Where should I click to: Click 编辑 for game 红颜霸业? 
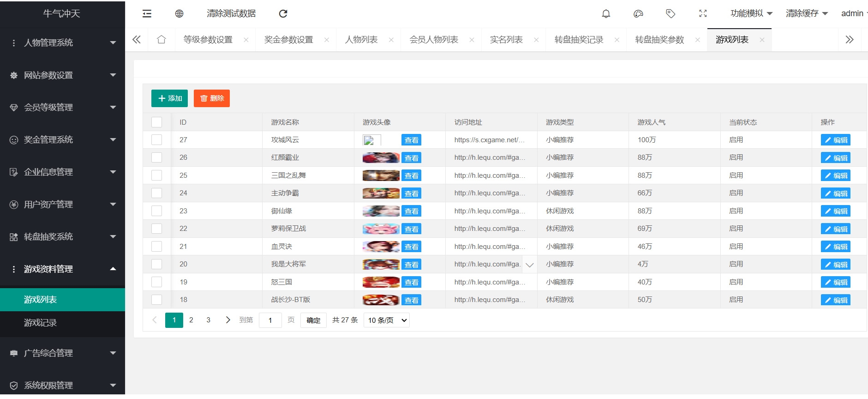835,158
